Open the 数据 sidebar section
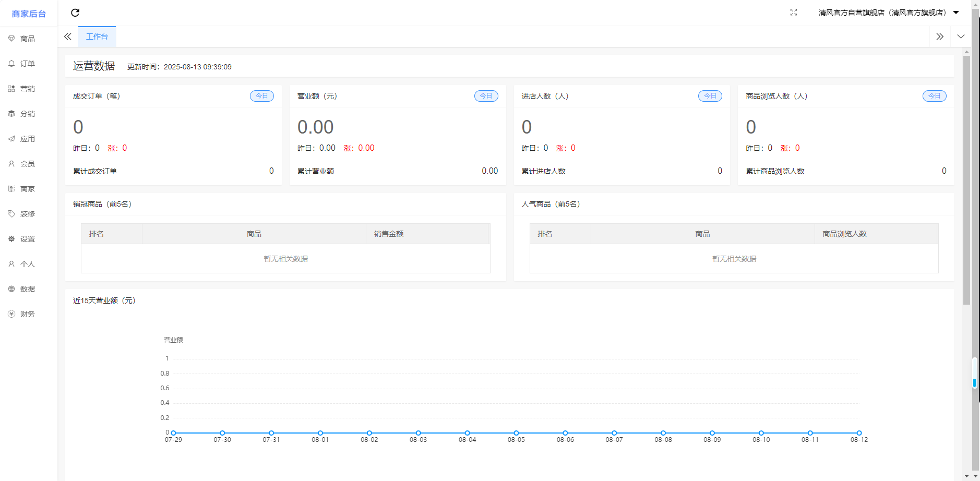 point(27,289)
